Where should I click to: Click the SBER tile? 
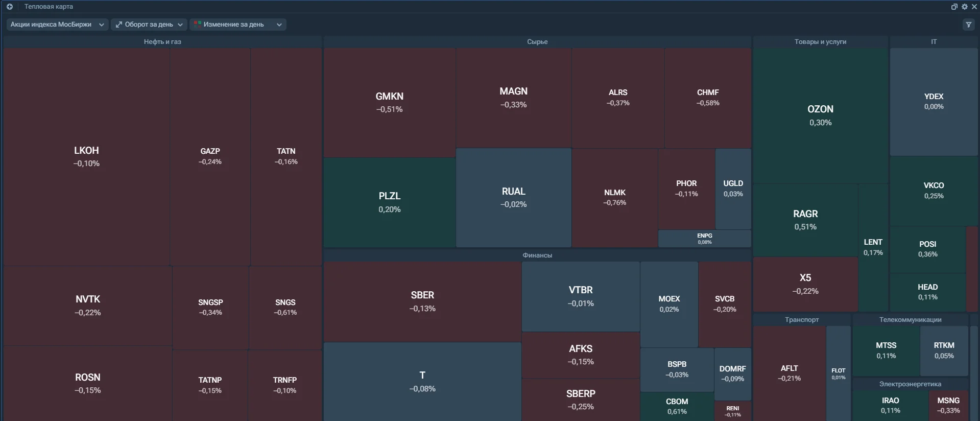click(422, 301)
